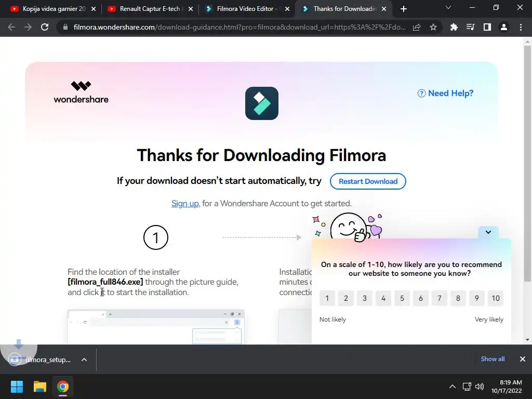Open Windows Start menu

point(17,387)
